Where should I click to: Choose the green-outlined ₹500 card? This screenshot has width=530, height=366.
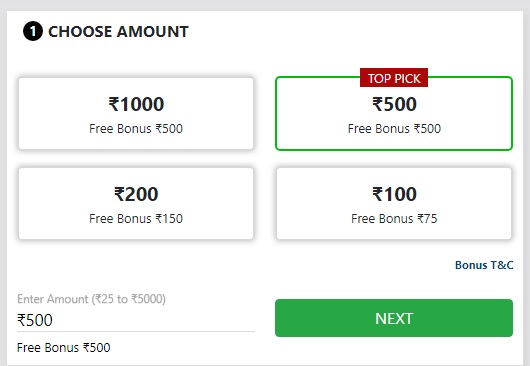tap(394, 114)
